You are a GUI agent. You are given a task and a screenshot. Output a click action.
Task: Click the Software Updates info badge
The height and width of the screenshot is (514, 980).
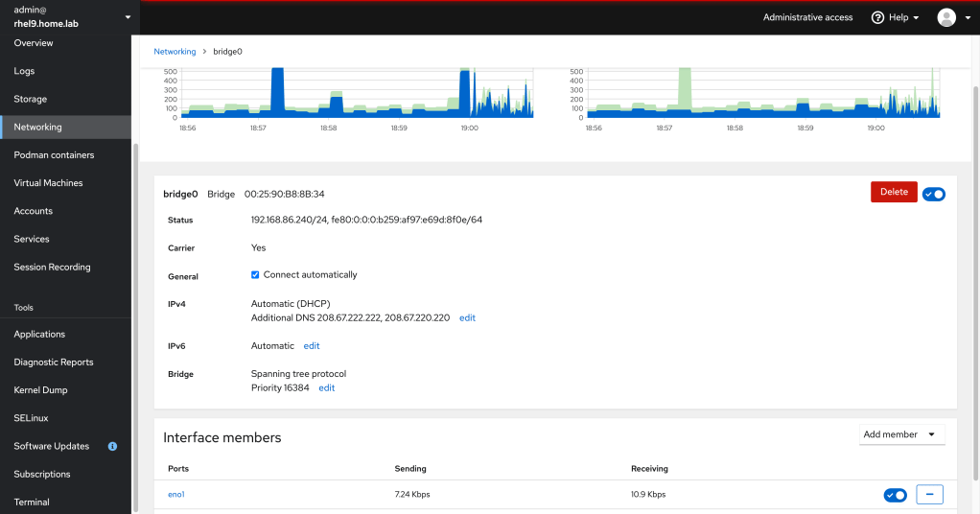[x=112, y=446]
